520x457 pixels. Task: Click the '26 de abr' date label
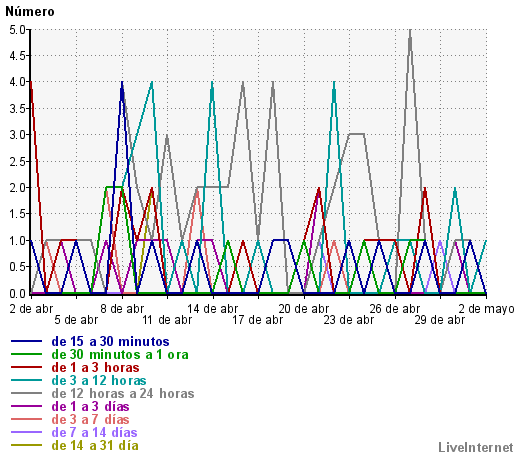[395, 309]
